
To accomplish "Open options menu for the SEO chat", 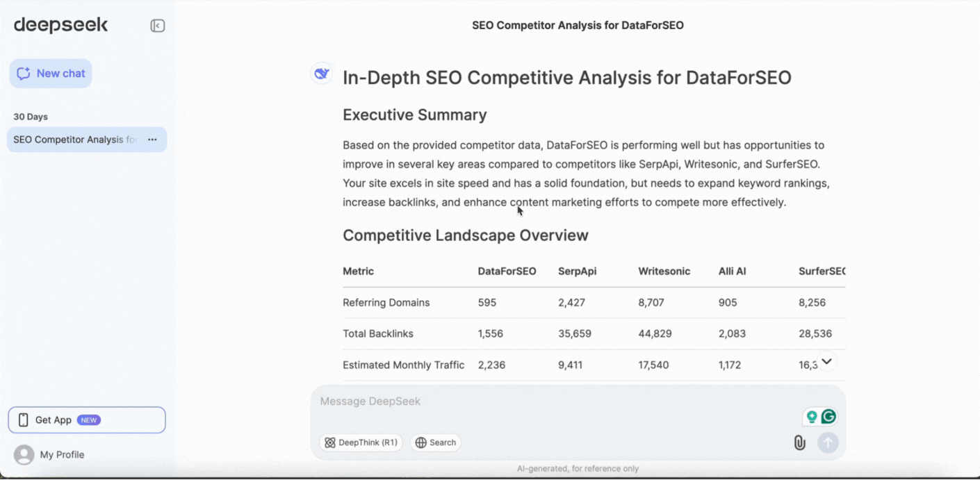I will (152, 140).
